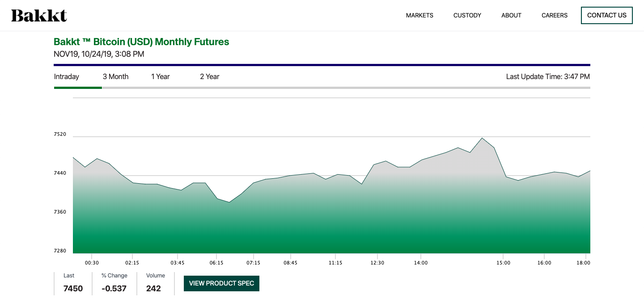Click the 7520 y-axis label

60,134
